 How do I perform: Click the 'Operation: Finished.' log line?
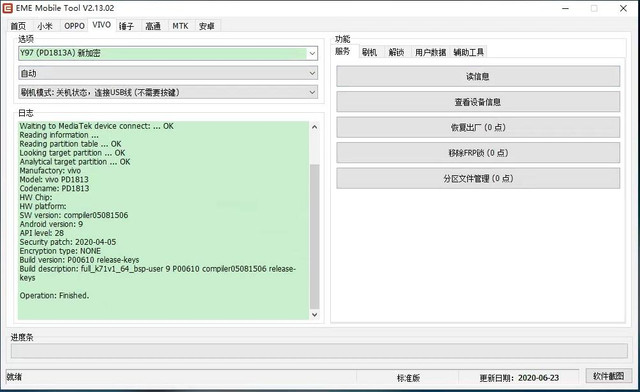54,295
